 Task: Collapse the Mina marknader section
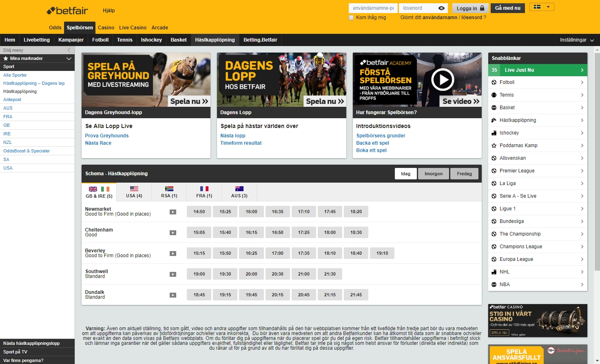[69, 58]
